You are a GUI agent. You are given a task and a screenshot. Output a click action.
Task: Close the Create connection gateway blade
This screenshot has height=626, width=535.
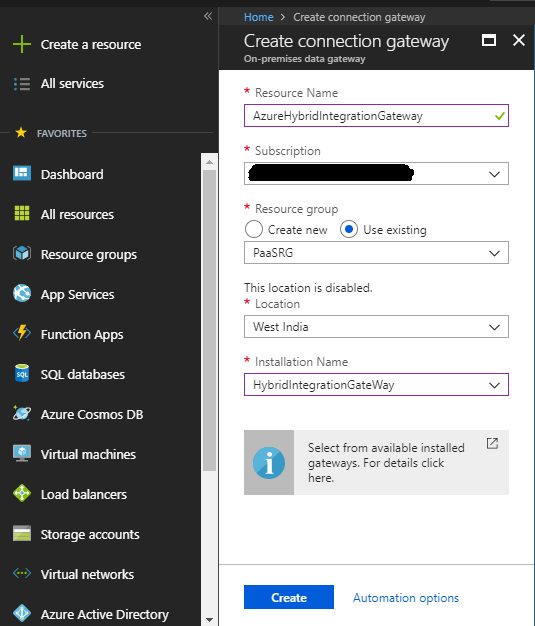point(519,40)
